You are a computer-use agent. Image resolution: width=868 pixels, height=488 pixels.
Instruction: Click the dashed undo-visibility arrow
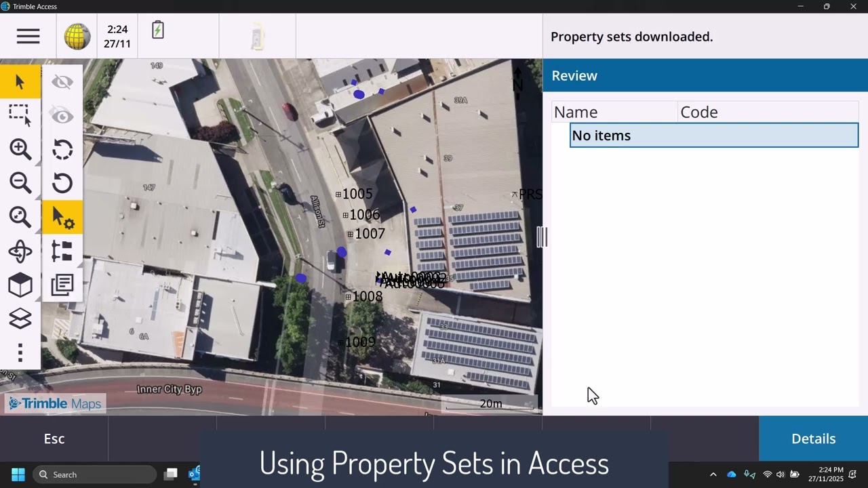pos(62,150)
